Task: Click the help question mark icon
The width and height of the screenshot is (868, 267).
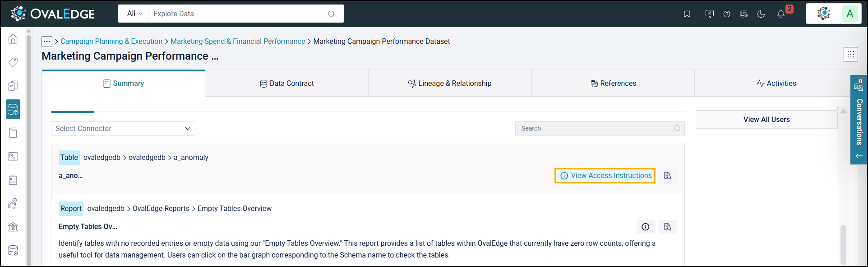Action: pos(727,14)
